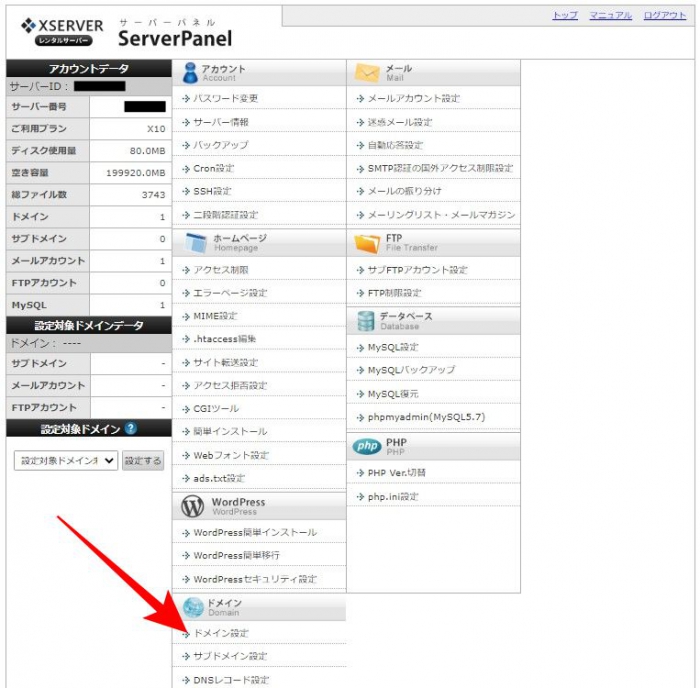This screenshot has height=688, width=700.
Task: Open MIME設定
Action: (215, 316)
